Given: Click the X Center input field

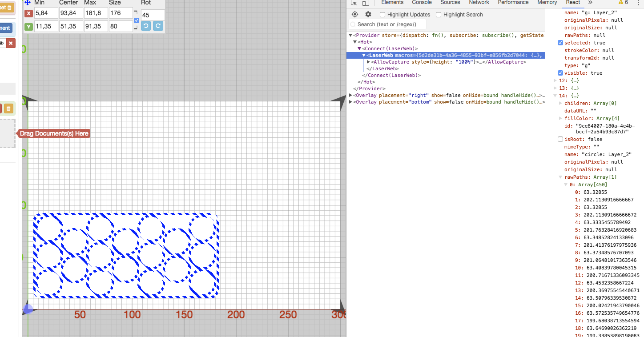Looking at the screenshot, I should (71, 13).
